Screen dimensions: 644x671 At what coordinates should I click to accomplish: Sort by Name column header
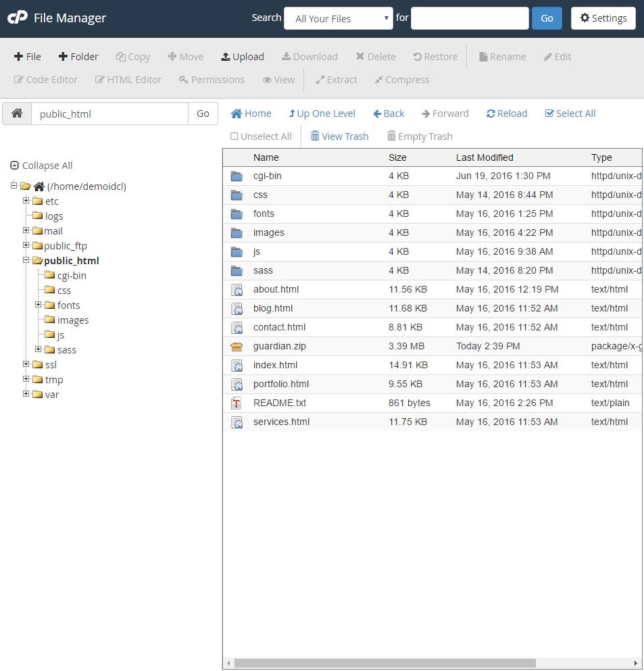(266, 157)
